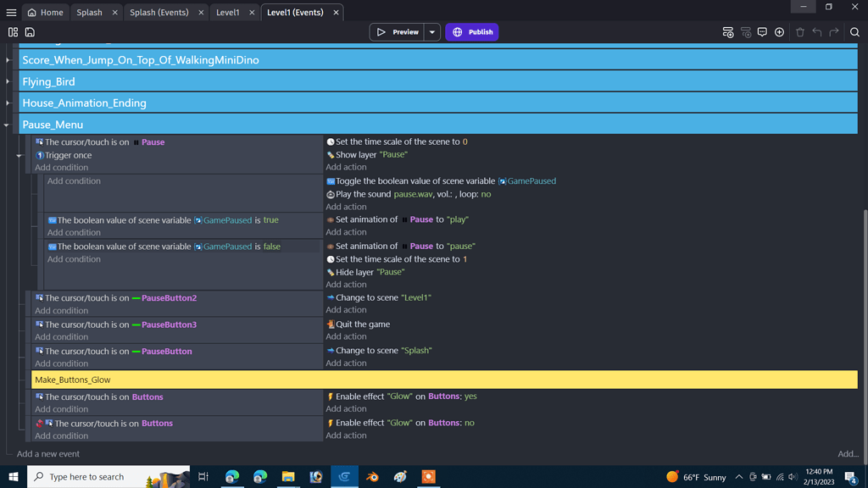Switch to the Splash tab
868x488 pixels.
point(89,12)
